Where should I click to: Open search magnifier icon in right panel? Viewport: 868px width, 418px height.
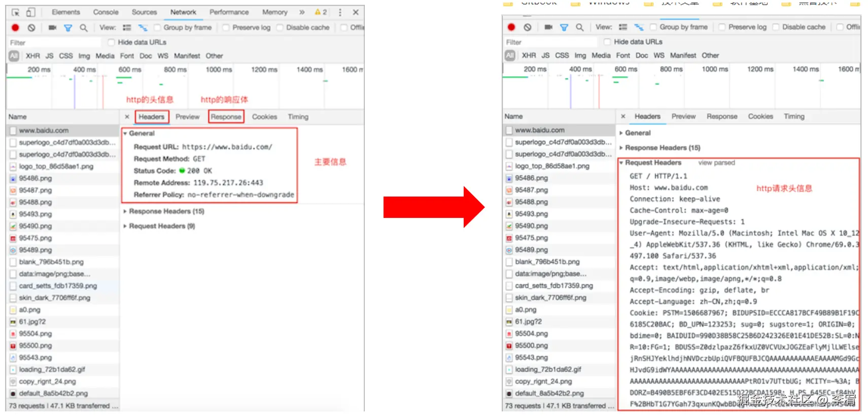(x=580, y=27)
